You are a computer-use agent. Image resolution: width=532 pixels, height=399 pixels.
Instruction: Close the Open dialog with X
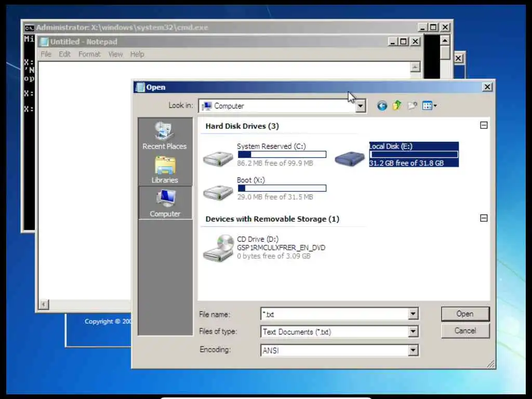click(487, 87)
